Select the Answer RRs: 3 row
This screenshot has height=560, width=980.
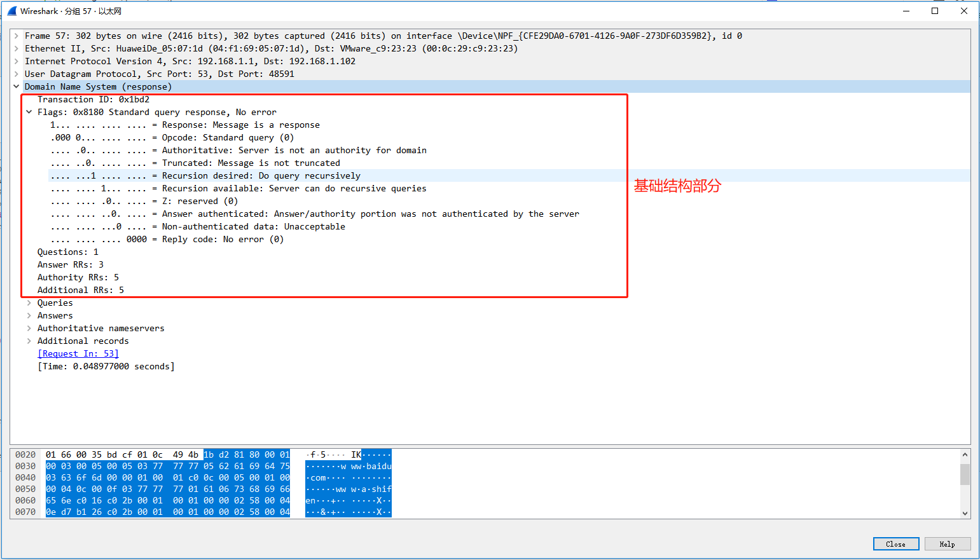click(x=71, y=265)
